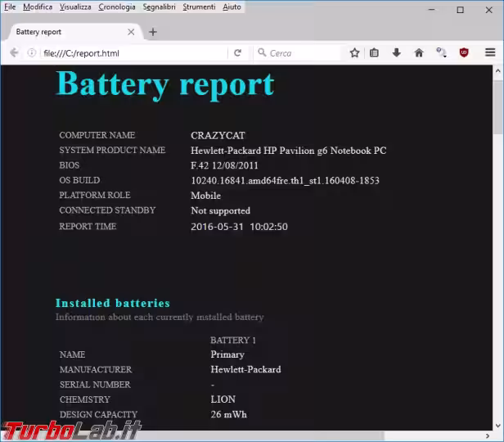This screenshot has height=442, width=504.
Task: Open the Visualizza menu
Action: click(75, 7)
